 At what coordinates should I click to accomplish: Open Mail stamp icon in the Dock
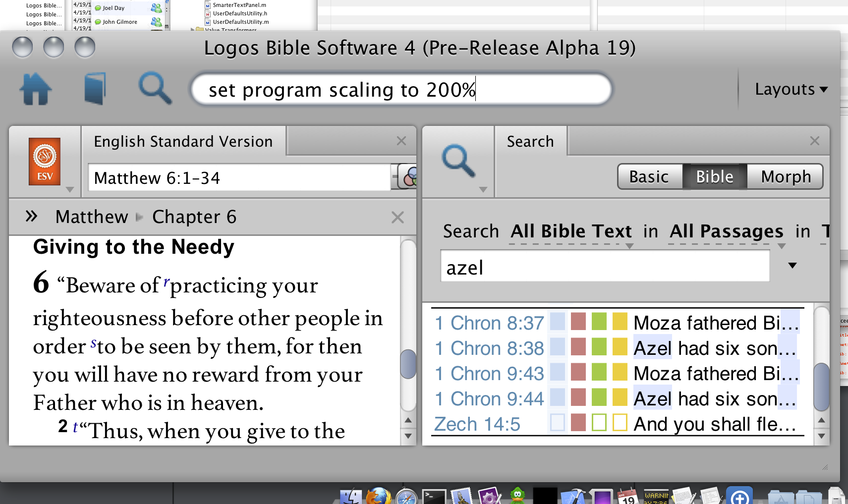[462, 496]
